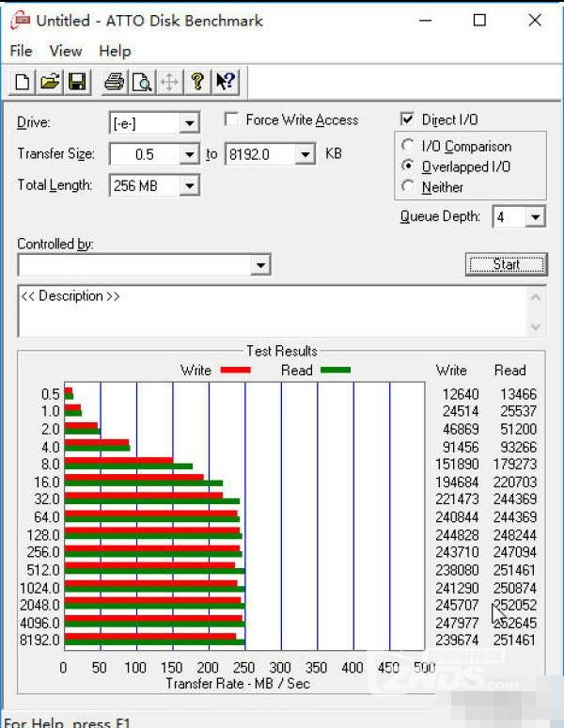Click the red Write legend swatch
This screenshot has height=728, width=564.
[x=236, y=370]
